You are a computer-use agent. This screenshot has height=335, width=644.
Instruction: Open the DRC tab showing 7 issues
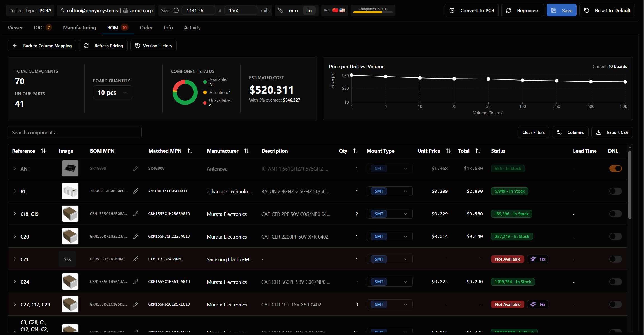point(43,27)
